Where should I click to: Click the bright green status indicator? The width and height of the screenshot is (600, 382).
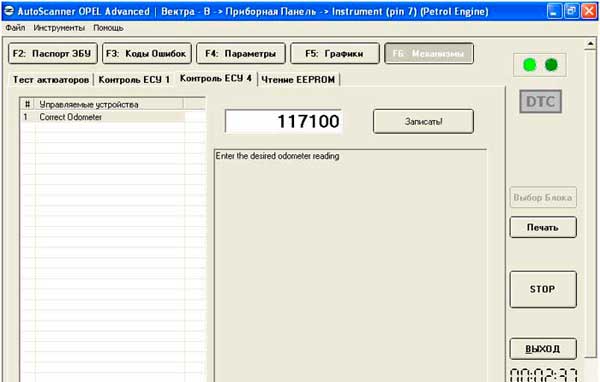click(530, 65)
